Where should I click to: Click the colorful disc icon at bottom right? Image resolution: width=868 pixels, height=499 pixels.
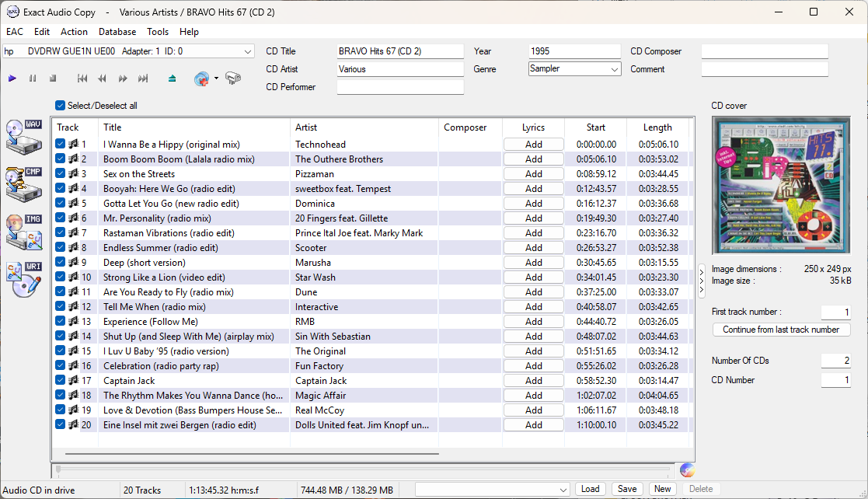pyautogui.click(x=686, y=469)
